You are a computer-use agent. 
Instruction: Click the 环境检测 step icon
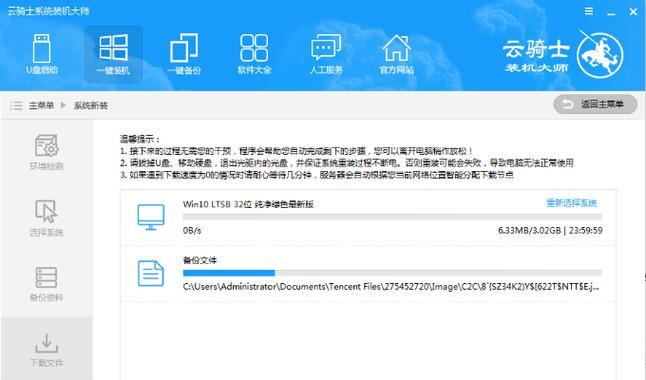[47, 145]
